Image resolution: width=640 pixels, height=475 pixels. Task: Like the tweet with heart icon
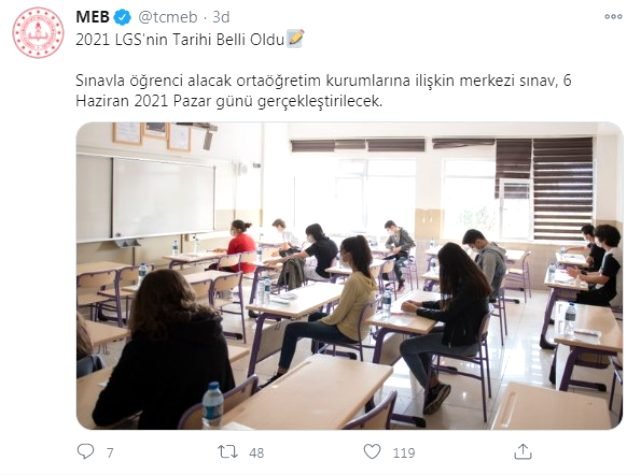(372, 452)
